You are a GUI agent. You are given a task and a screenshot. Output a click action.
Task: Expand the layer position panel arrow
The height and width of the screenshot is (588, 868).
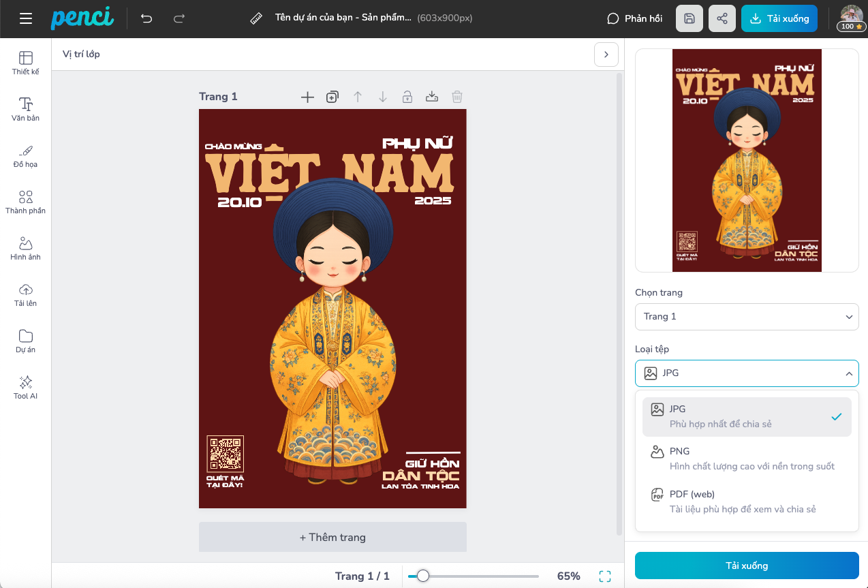606,55
